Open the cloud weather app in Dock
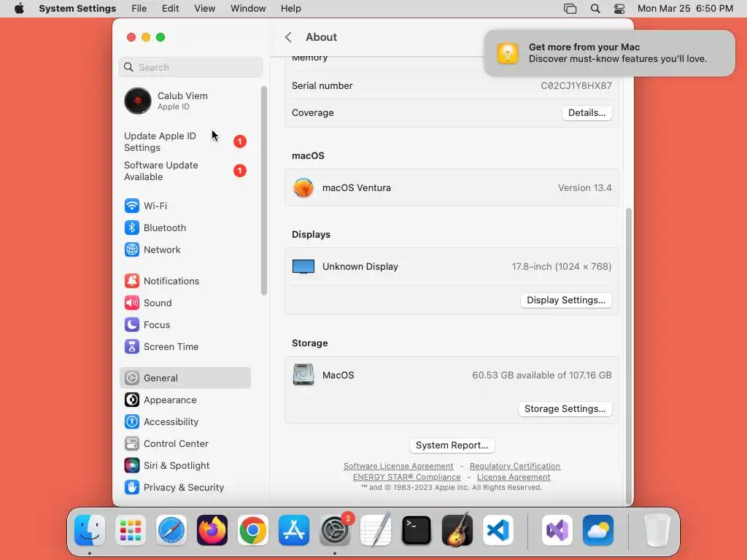This screenshot has height=560, width=747. pyautogui.click(x=598, y=530)
